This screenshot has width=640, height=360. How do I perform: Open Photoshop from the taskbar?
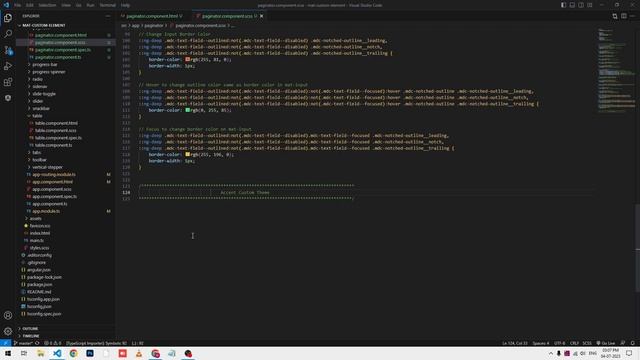[90, 353]
